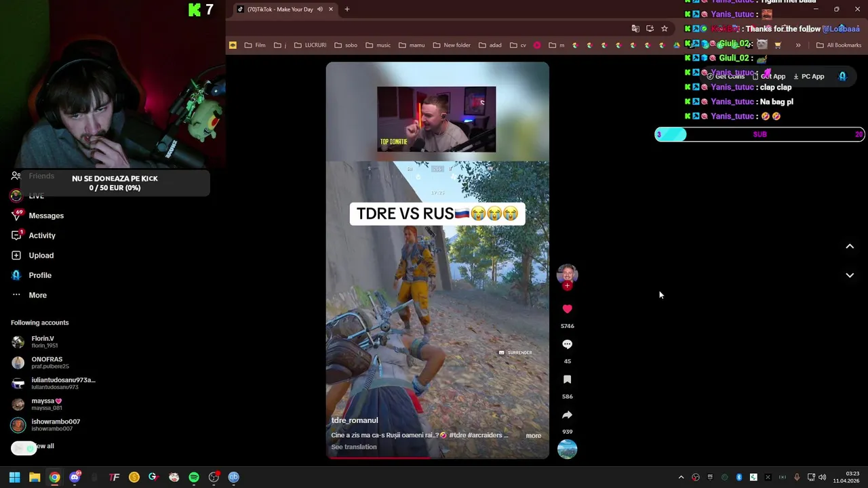868x488 pixels.
Task: Close the TikTok browser tab
Action: tap(331, 9)
